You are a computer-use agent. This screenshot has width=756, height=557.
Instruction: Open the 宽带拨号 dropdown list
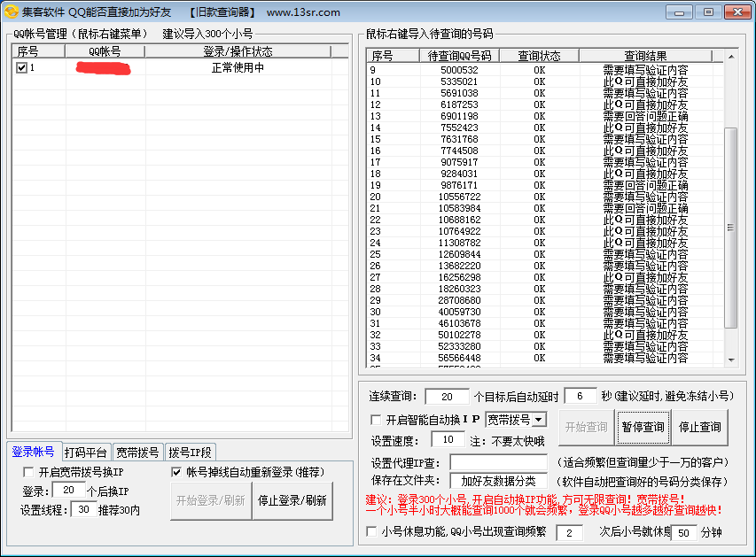pyautogui.click(x=540, y=420)
